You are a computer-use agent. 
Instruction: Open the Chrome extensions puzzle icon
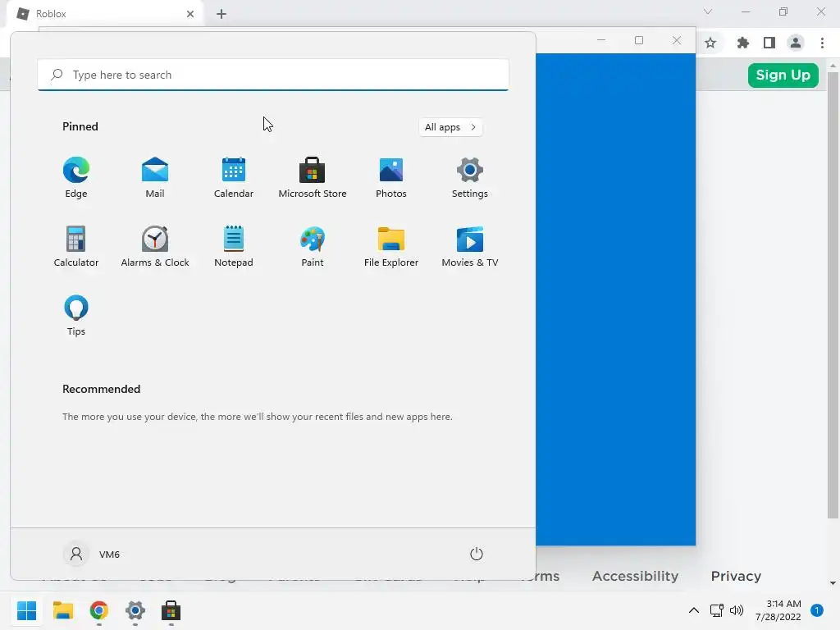[x=742, y=43]
